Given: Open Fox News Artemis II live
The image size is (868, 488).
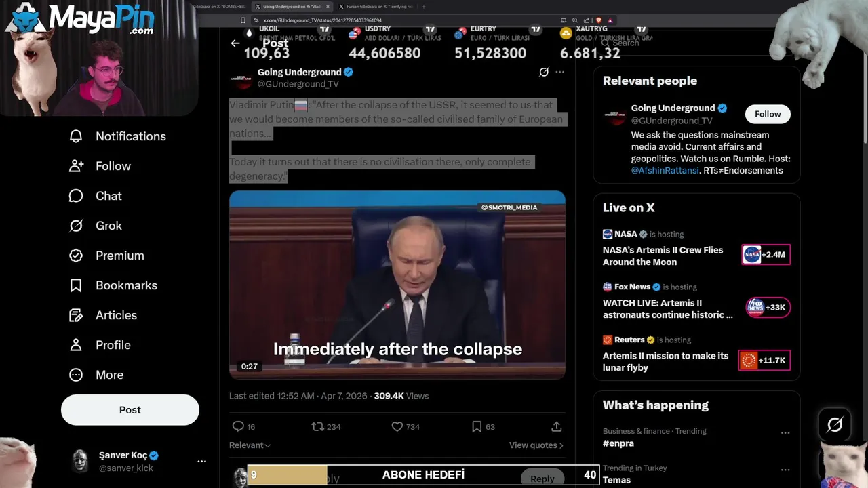Looking at the screenshot, I should 667,308.
